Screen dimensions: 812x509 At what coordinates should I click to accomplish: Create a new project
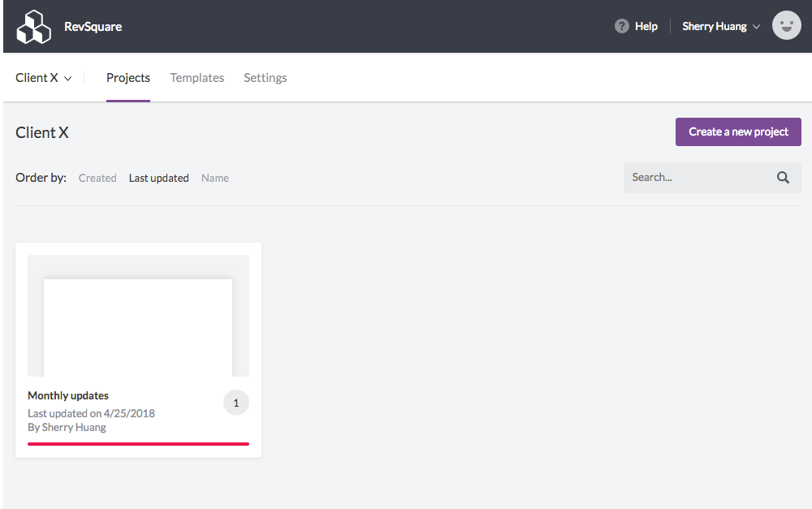[x=737, y=132]
